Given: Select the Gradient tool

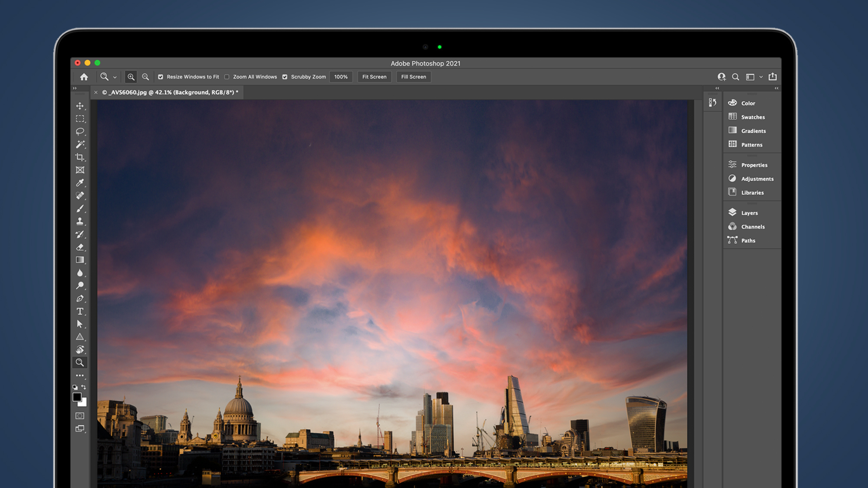Looking at the screenshot, I should pos(80,260).
